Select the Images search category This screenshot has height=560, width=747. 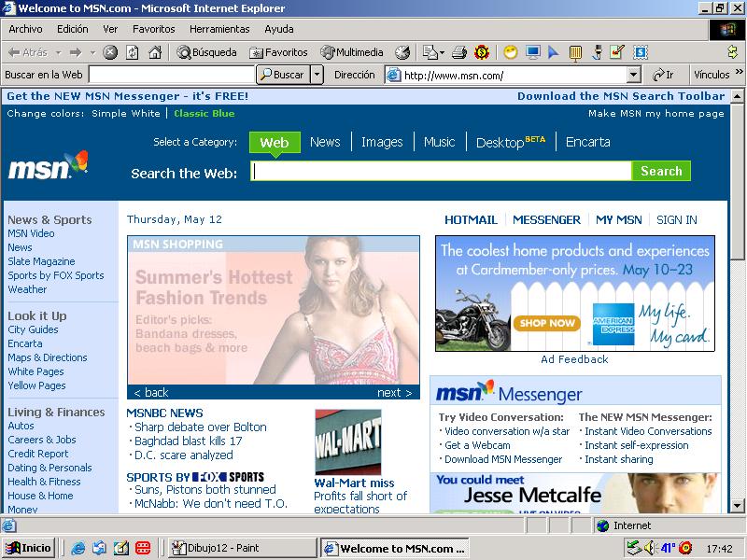click(382, 142)
